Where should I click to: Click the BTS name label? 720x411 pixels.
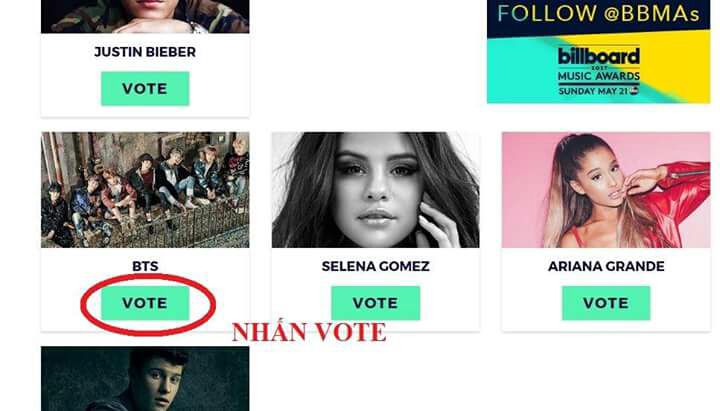(x=145, y=266)
